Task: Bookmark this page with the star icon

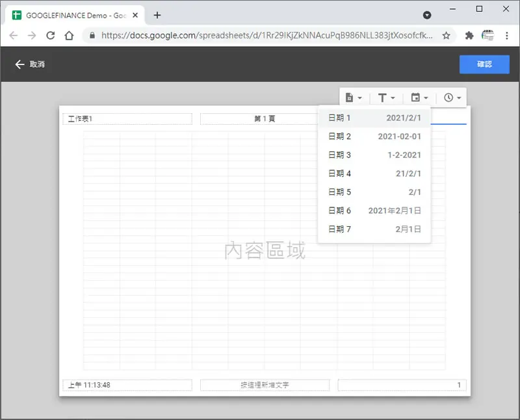Action: 446,36
